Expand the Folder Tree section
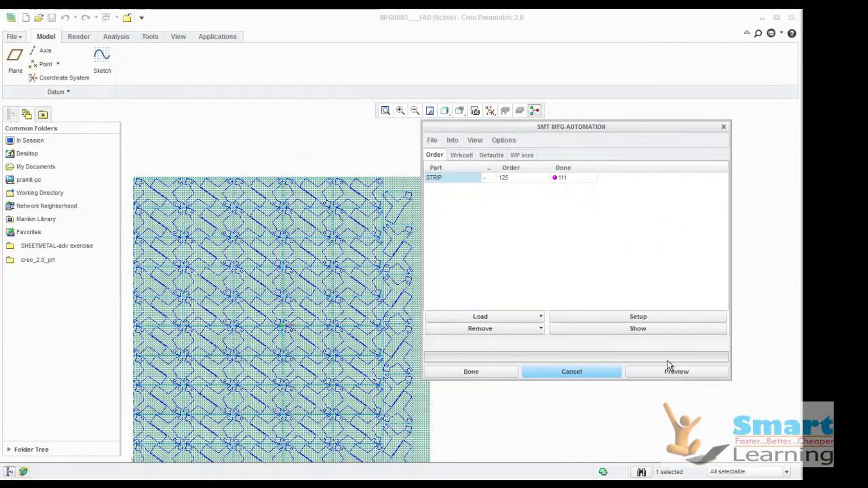 (9, 449)
